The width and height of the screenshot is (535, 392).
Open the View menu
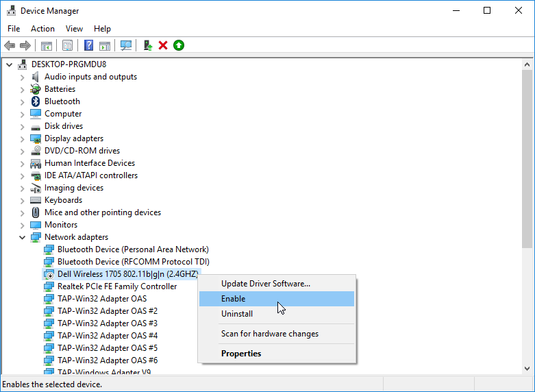(74, 29)
